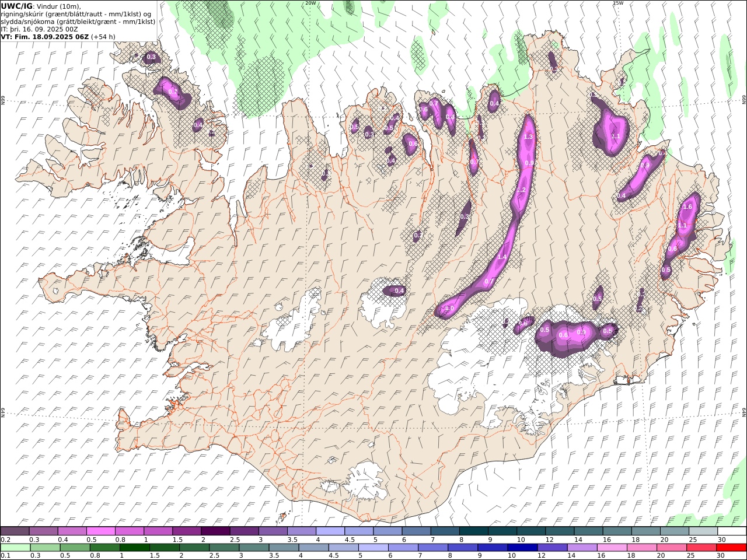Click the "20W" longitude label
747x560 pixels.
click(x=310, y=3)
